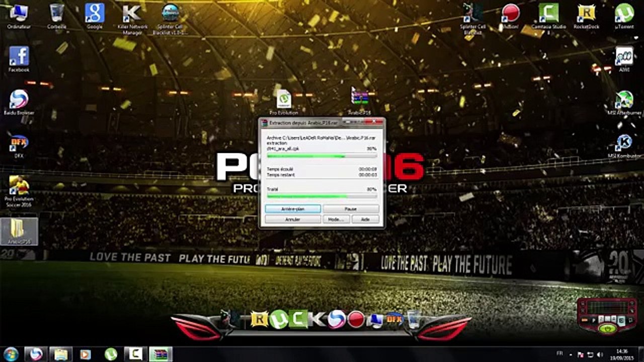The height and width of the screenshot is (362, 644).
Task: Select the Arabic.P16 folder on desktop
Action: pyautogui.click(x=19, y=231)
